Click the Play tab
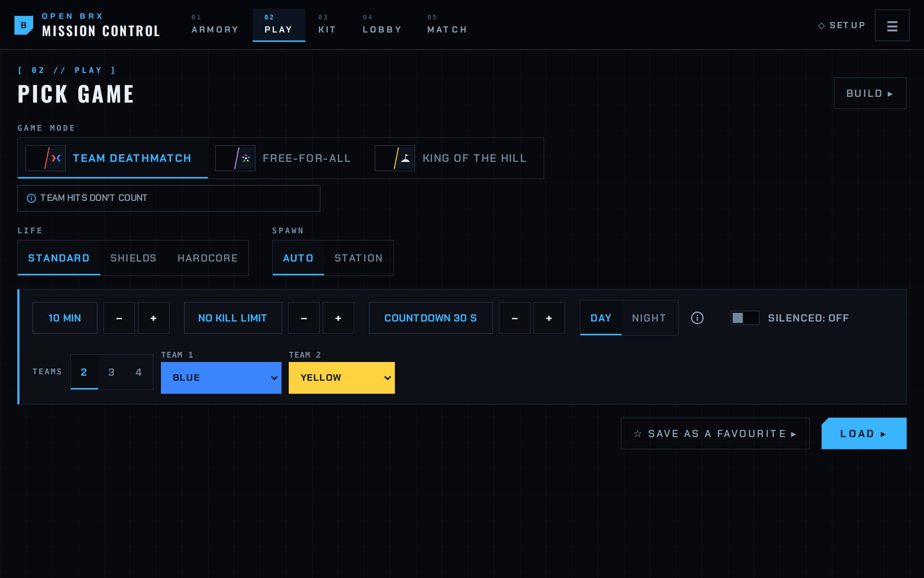Viewport: 924px width, 578px height. click(x=279, y=25)
